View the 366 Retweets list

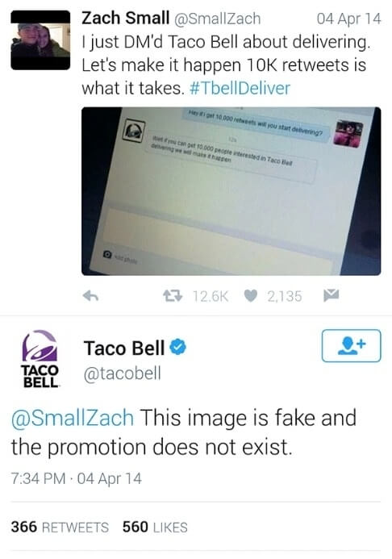coord(60,527)
